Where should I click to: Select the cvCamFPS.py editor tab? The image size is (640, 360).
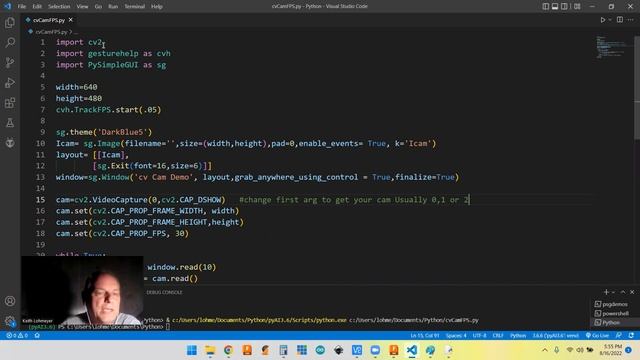click(x=49, y=20)
